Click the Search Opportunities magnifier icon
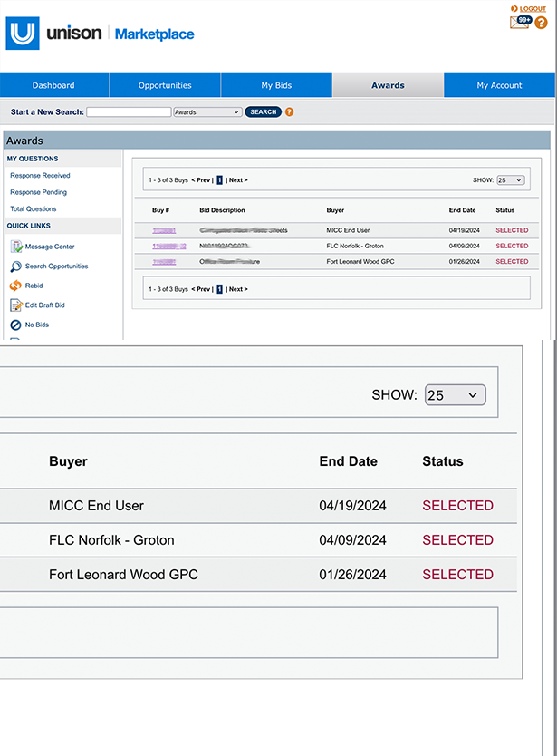The image size is (557, 756). [x=16, y=267]
